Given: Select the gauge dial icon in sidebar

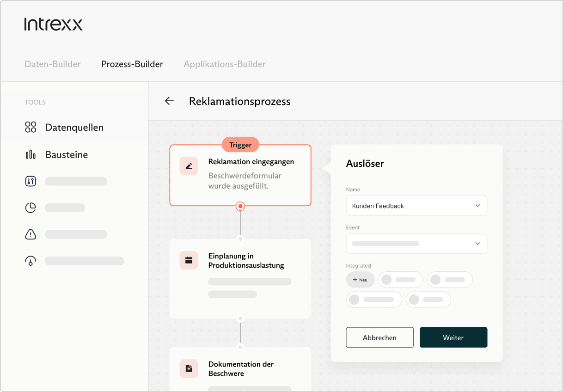Looking at the screenshot, I should 31,261.
